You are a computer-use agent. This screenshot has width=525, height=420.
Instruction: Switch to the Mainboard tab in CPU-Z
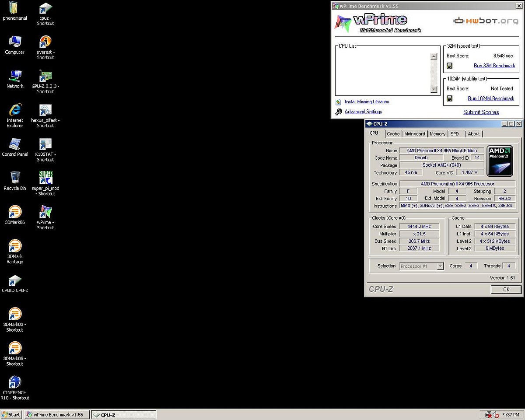pos(414,134)
